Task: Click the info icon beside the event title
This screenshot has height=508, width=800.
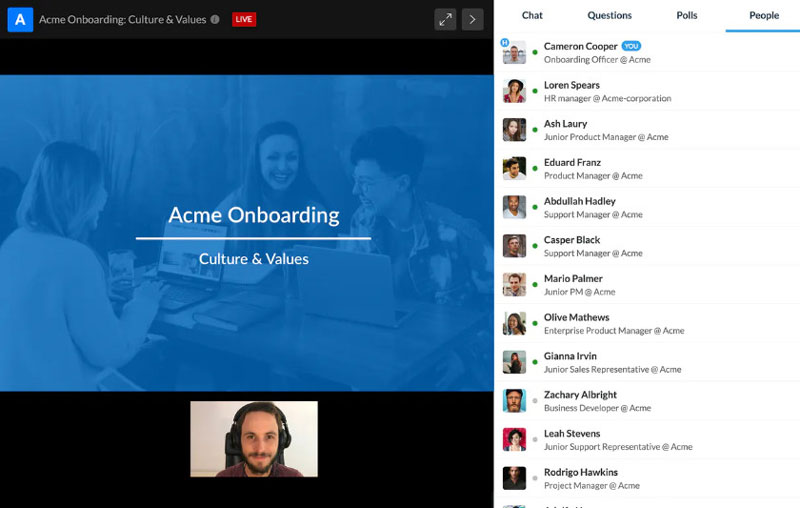Action: pos(215,19)
